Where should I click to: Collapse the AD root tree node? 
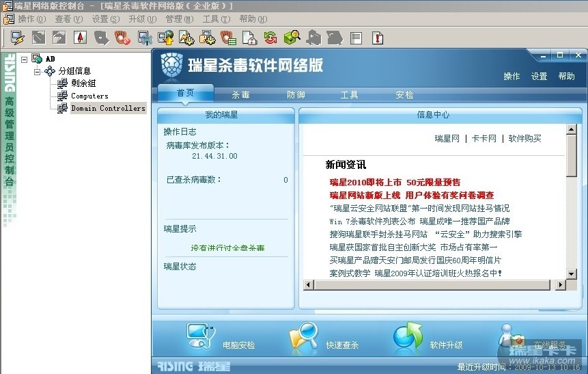point(25,59)
